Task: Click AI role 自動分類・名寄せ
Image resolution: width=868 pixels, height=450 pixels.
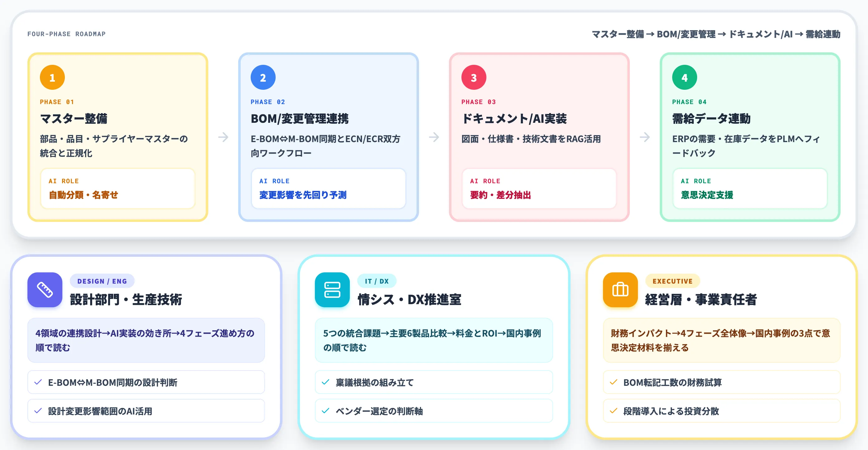Action: 83,195
